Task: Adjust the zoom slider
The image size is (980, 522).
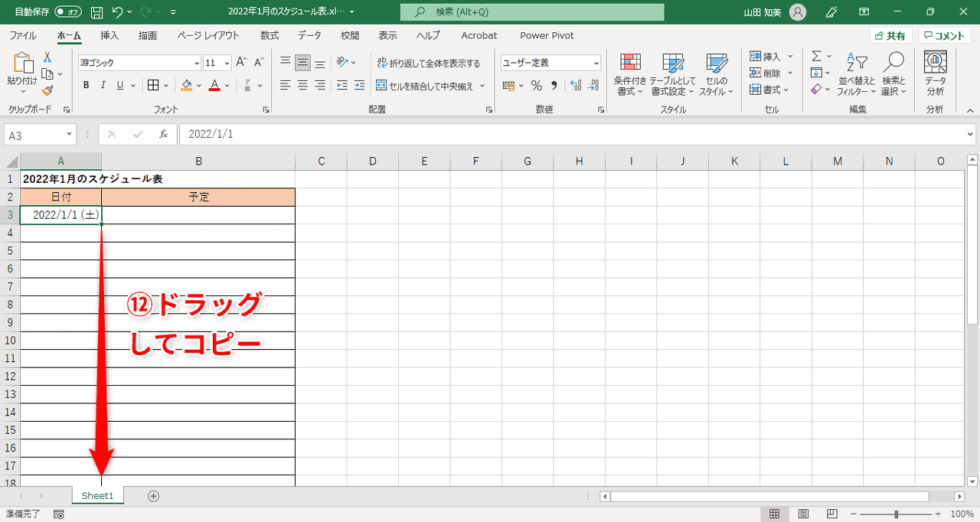Action: coord(896,514)
